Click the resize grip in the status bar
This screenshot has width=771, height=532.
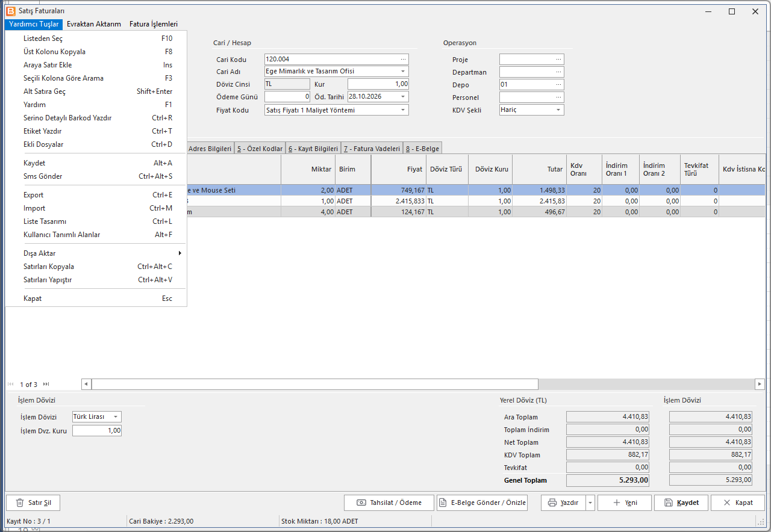761,521
